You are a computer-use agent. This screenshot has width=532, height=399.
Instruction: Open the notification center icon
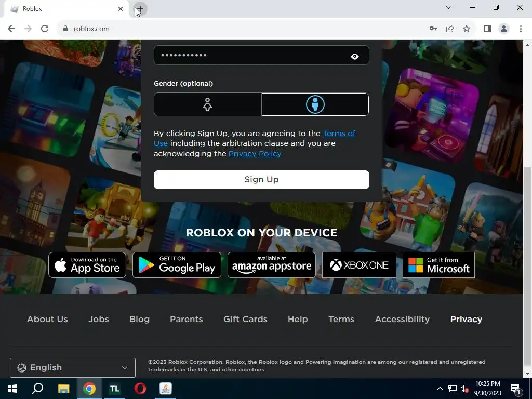pos(515,389)
